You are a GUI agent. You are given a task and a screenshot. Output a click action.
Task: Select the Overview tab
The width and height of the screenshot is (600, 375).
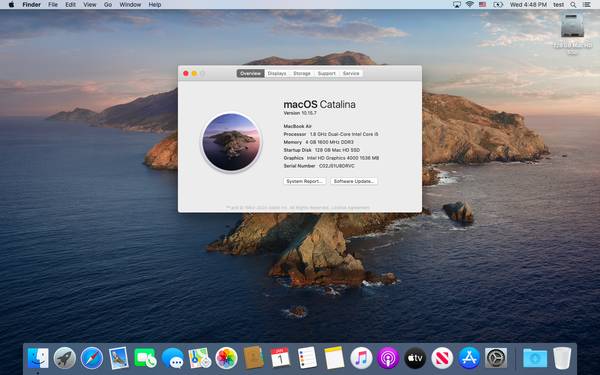[x=251, y=73]
